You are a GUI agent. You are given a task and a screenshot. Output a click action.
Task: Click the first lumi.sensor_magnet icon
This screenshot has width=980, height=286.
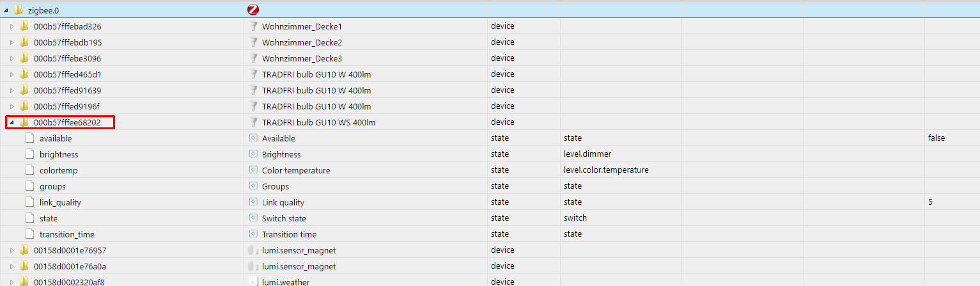tap(253, 250)
